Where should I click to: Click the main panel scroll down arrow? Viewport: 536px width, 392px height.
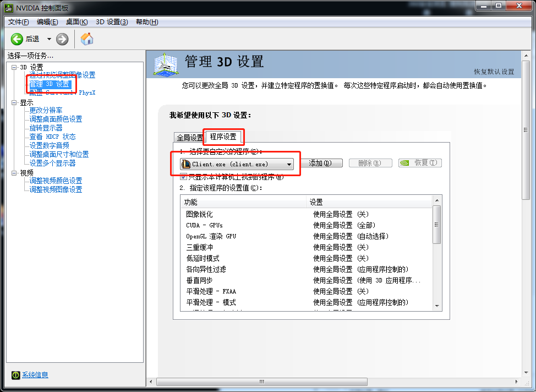click(x=526, y=373)
